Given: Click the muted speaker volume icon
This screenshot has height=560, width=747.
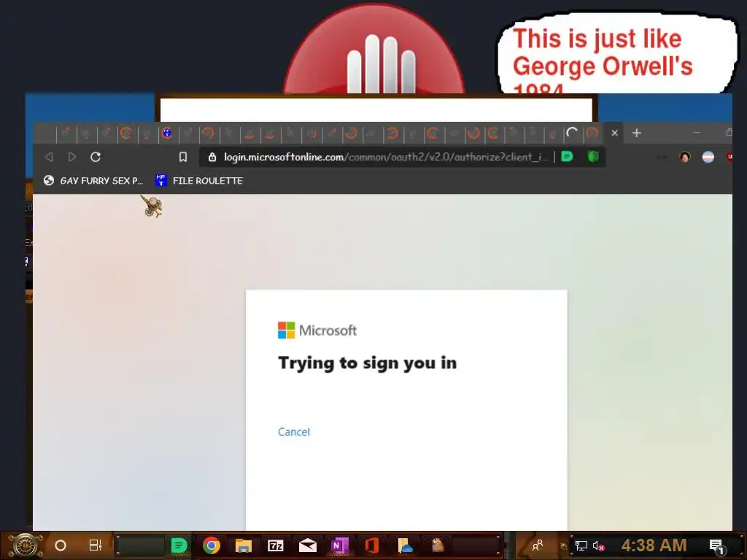Looking at the screenshot, I should tap(598, 545).
